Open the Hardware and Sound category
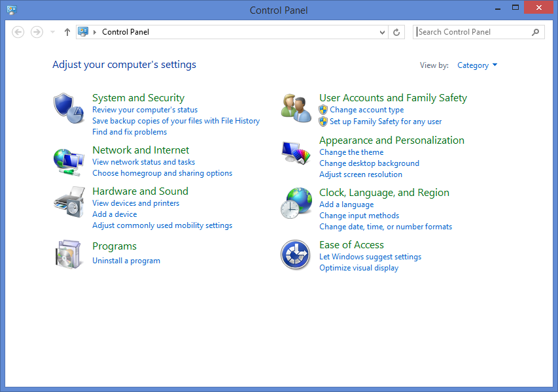Screen dimensions: 558x392 (140, 191)
